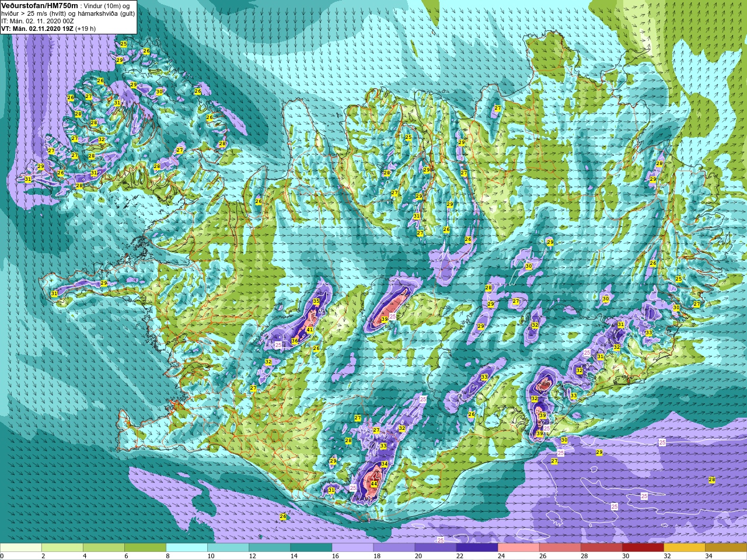Pick the 22–24 m/s dark indigo legend swatch
This screenshot has height=560, width=747.
(x=477, y=548)
